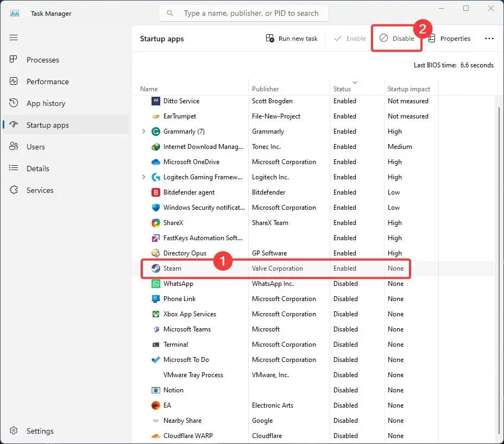Go to the Users page
The image size is (504, 444).
coord(66,147)
